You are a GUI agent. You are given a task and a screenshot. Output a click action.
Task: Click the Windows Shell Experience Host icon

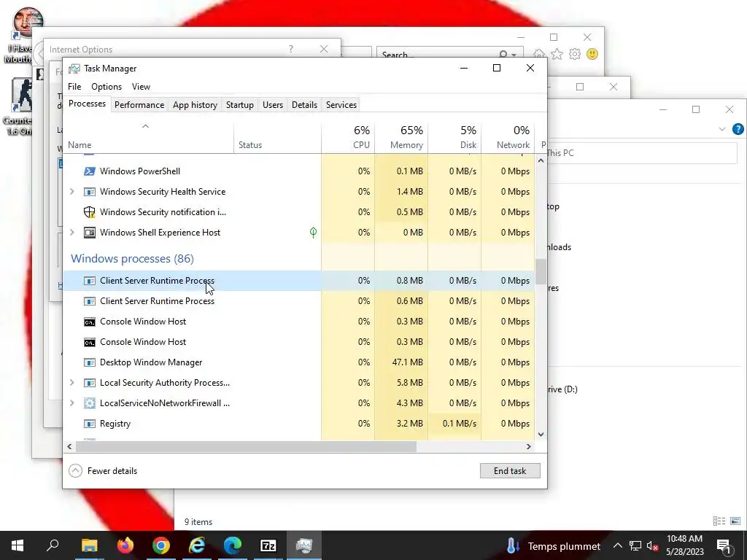[89, 233]
